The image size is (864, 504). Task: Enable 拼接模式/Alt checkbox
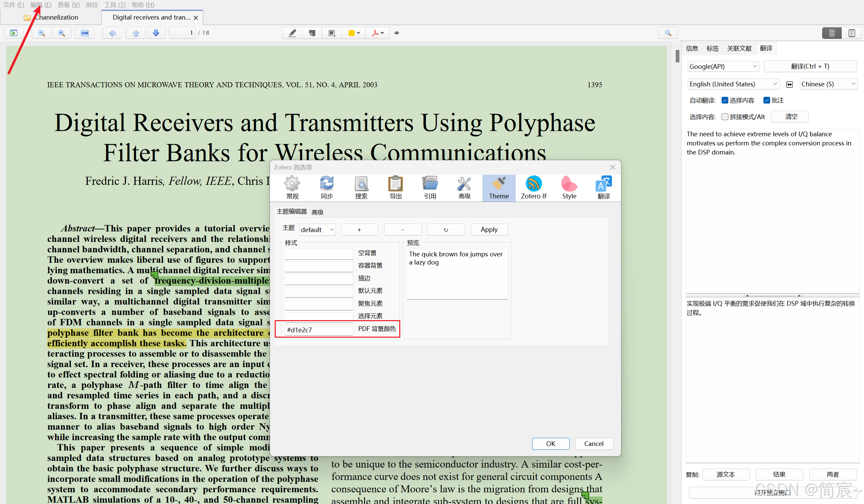point(725,117)
